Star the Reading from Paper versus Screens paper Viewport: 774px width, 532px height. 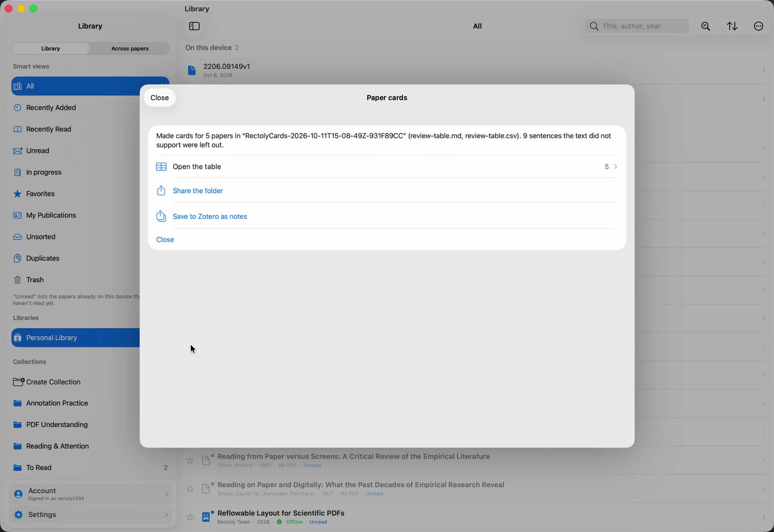(x=190, y=461)
